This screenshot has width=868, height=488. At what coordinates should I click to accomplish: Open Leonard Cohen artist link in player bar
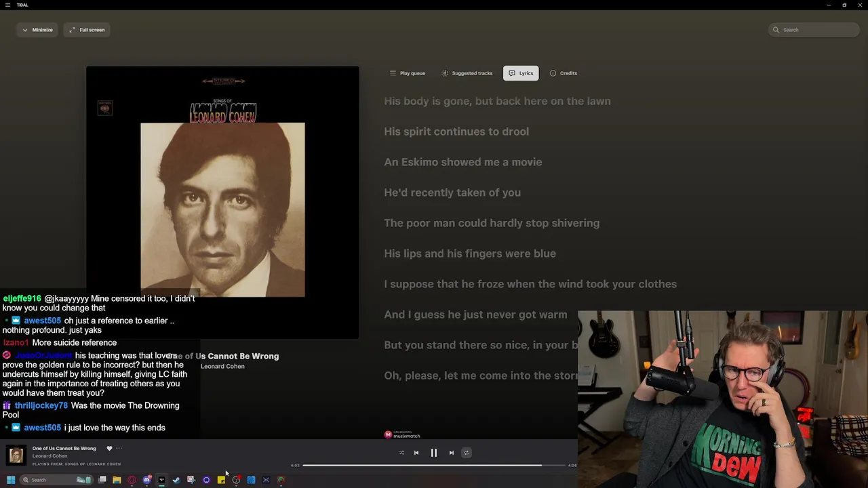pyautogui.click(x=50, y=456)
